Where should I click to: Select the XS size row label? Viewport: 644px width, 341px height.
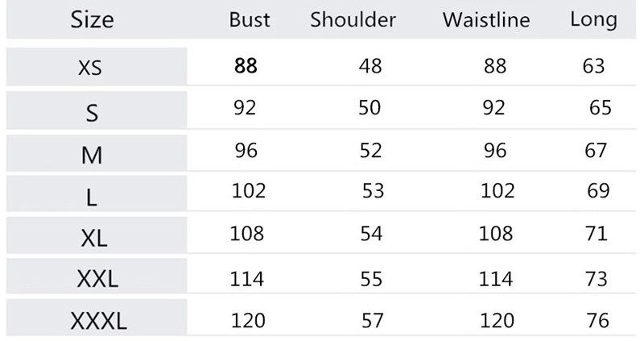(90, 69)
